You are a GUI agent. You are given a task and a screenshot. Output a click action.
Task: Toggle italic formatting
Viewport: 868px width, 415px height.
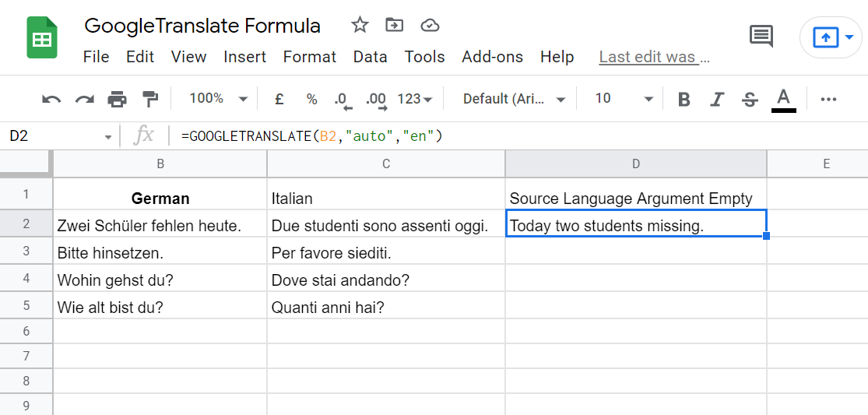click(x=717, y=99)
